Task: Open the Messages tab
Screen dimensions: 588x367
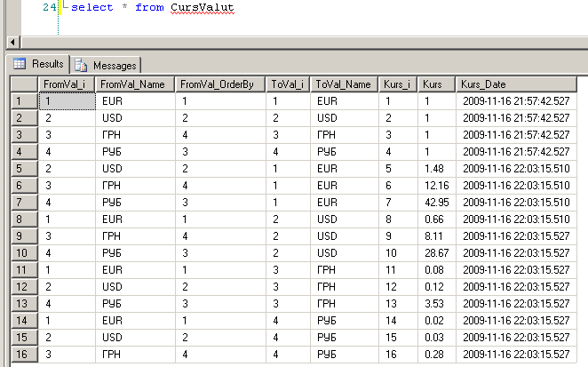Action: point(106,65)
